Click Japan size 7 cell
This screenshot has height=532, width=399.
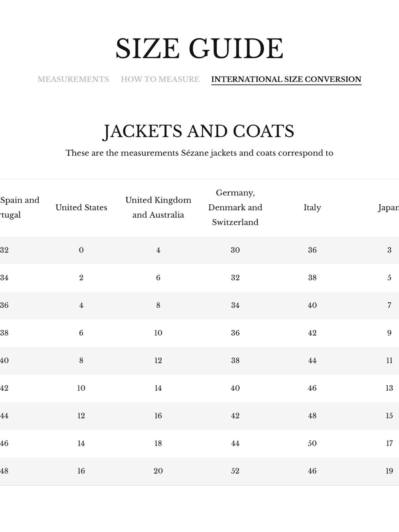(x=389, y=305)
